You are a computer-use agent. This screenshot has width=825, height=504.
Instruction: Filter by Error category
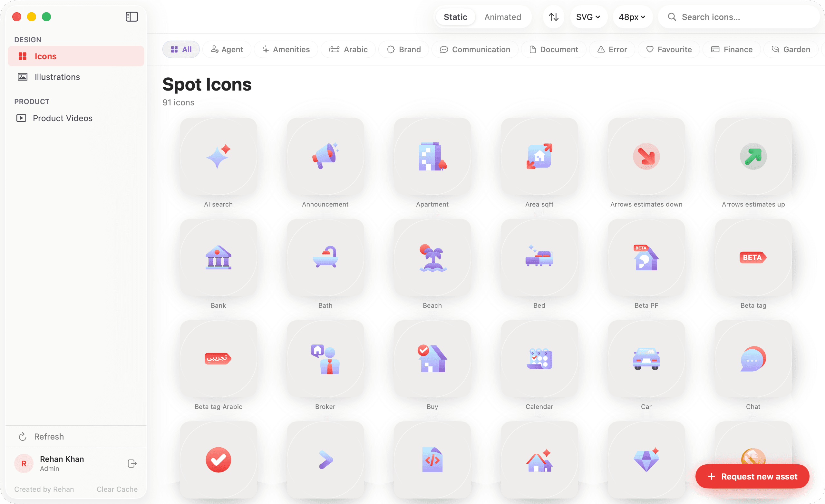coord(612,50)
